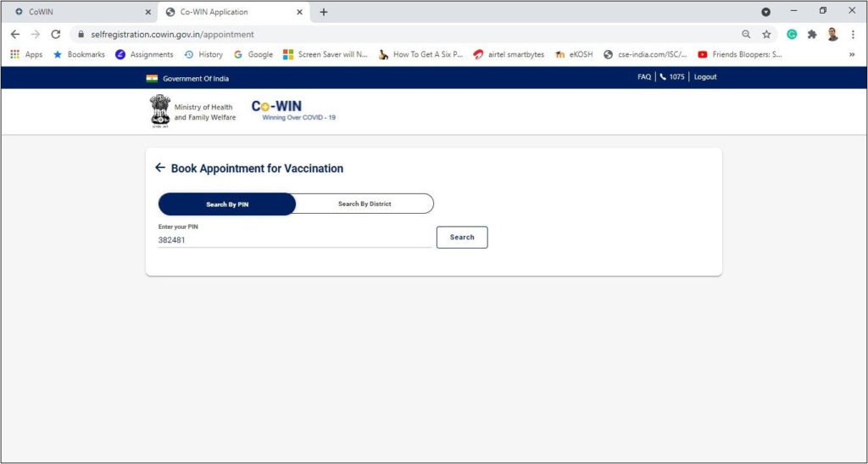The height and width of the screenshot is (464, 868).
Task: Switch to the CoWIN browser tab
Action: (76, 12)
